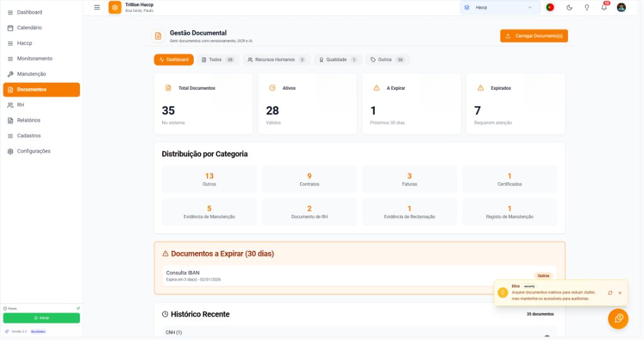Select the Contratos category tile
Screen dimensions: 644x340
tap(309, 180)
